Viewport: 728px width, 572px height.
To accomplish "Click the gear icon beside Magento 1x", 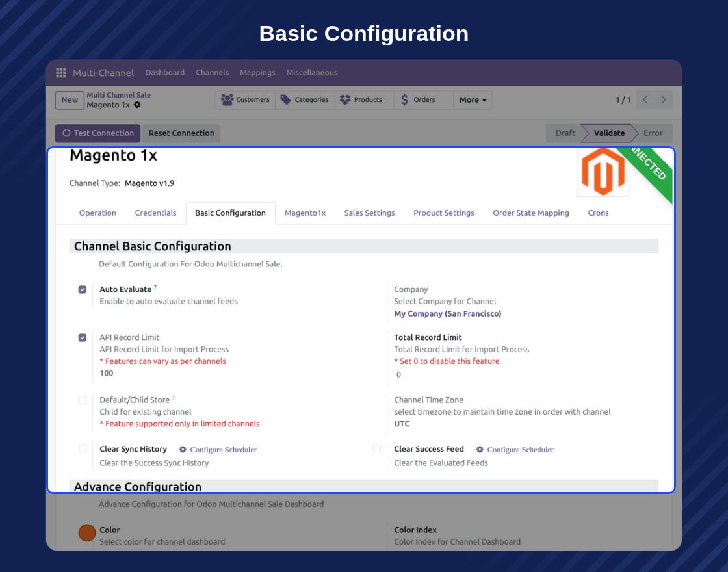I will [x=137, y=105].
